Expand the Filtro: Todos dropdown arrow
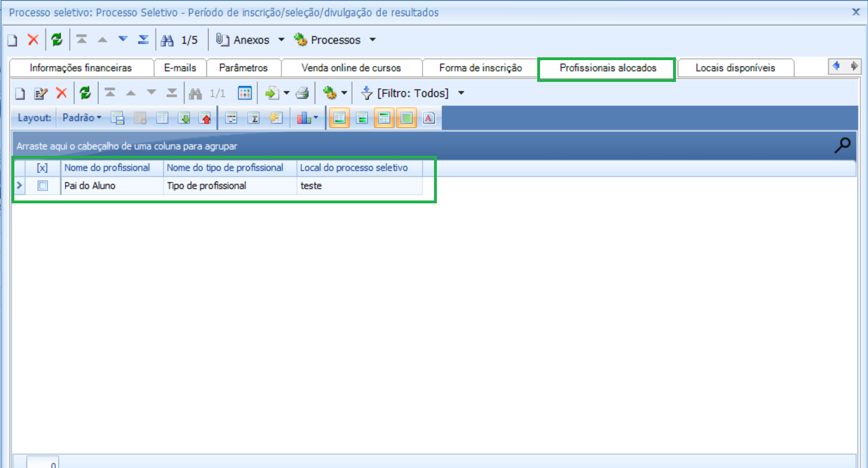Image resolution: width=868 pixels, height=468 pixels. (x=461, y=93)
